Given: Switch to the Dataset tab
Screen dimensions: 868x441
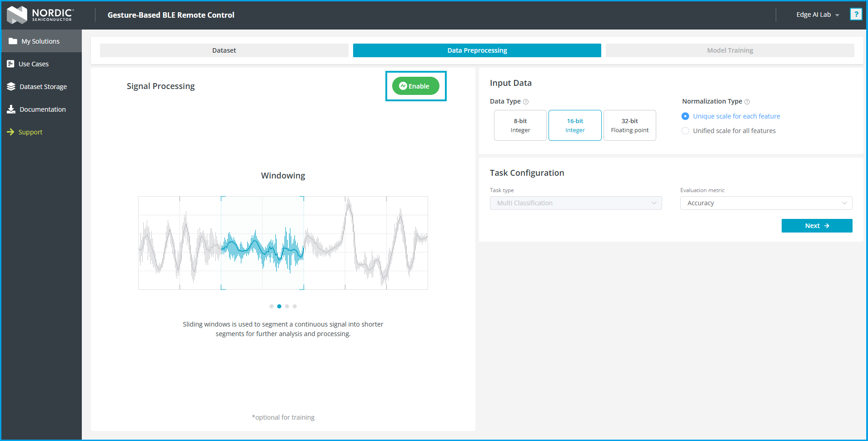Looking at the screenshot, I should [x=224, y=50].
